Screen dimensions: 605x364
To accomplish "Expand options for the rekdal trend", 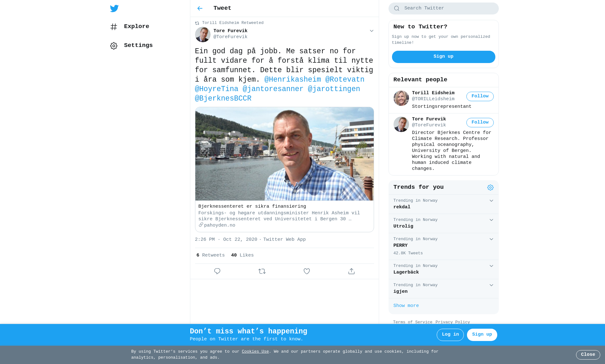I will (x=491, y=201).
